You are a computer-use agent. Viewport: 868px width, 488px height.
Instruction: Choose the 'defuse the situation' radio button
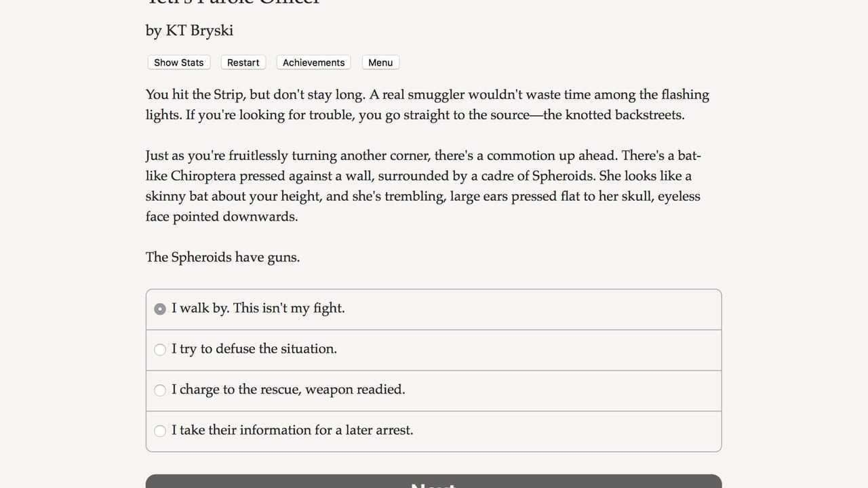click(160, 350)
